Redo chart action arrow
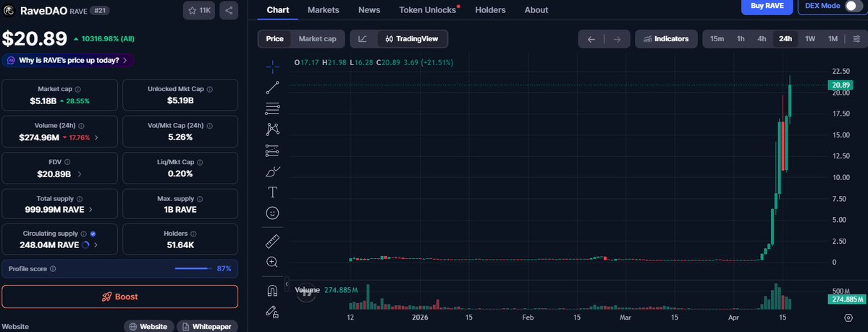This screenshot has width=868, height=332. [617, 39]
